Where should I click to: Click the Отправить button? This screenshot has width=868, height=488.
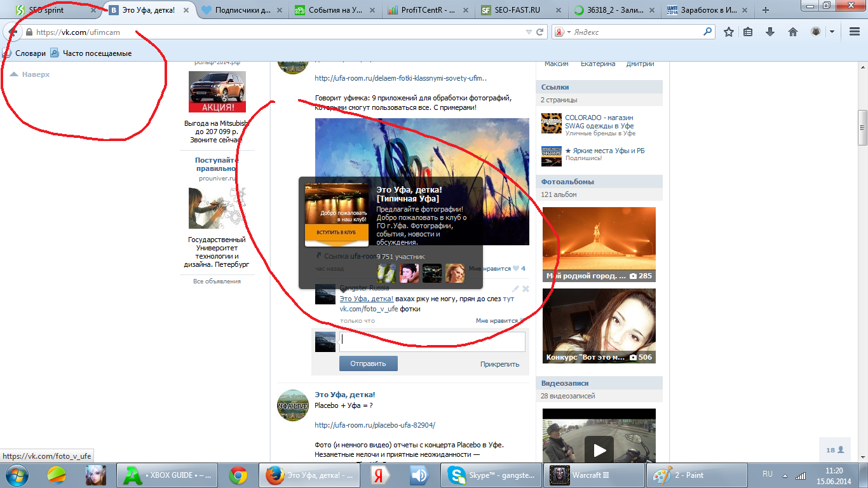pyautogui.click(x=369, y=363)
